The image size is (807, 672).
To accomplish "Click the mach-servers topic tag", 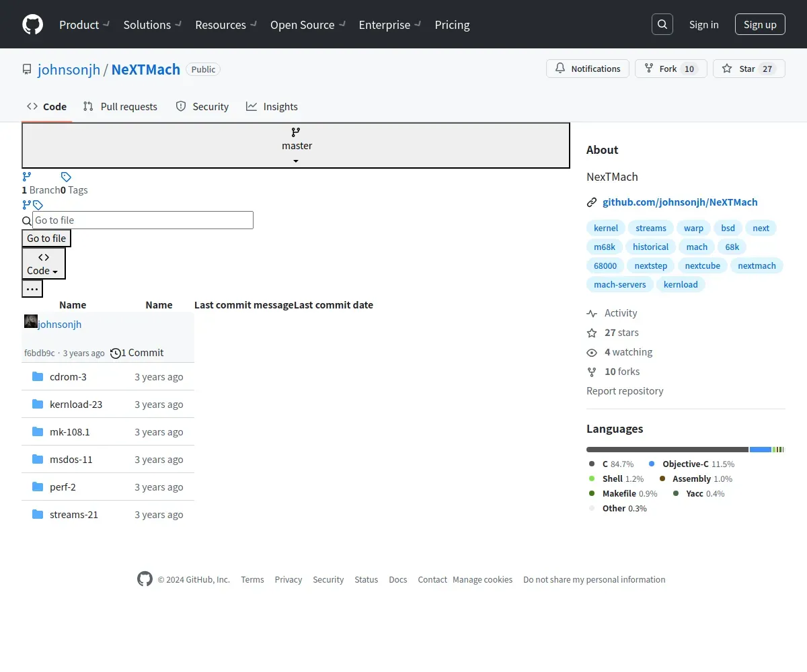I will [x=620, y=284].
